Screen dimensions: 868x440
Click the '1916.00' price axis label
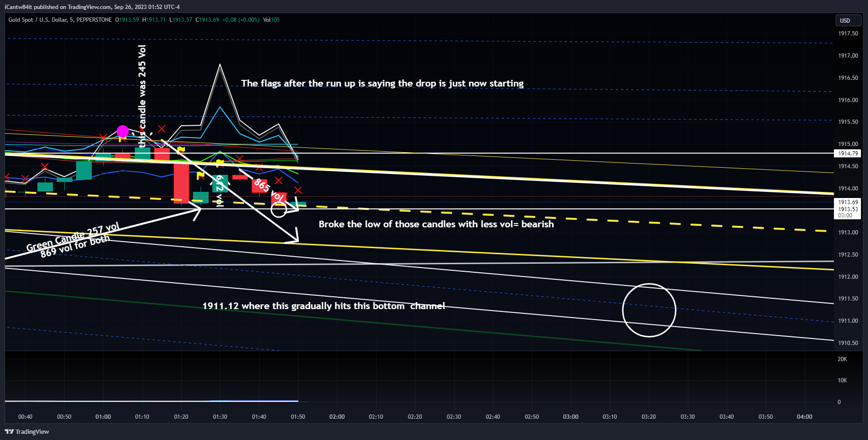(848, 100)
